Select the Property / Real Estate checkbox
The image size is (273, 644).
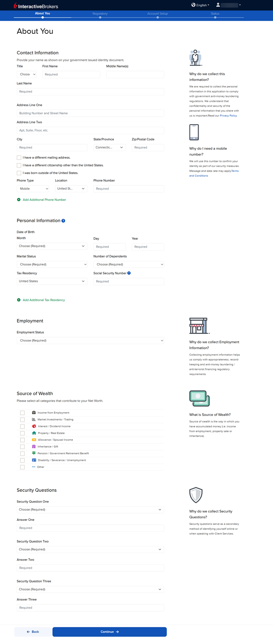pos(22,433)
